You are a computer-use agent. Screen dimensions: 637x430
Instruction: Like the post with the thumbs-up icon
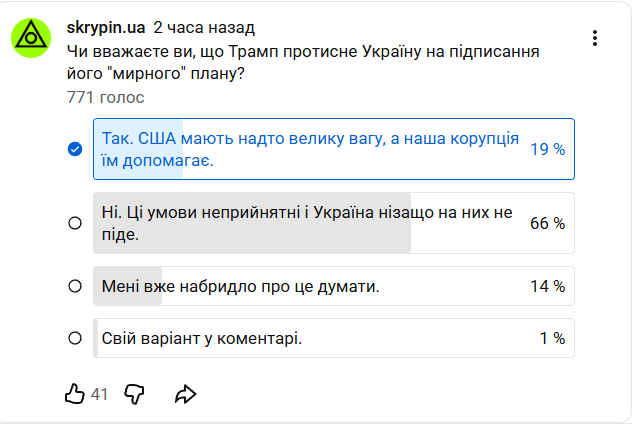pos(74,394)
